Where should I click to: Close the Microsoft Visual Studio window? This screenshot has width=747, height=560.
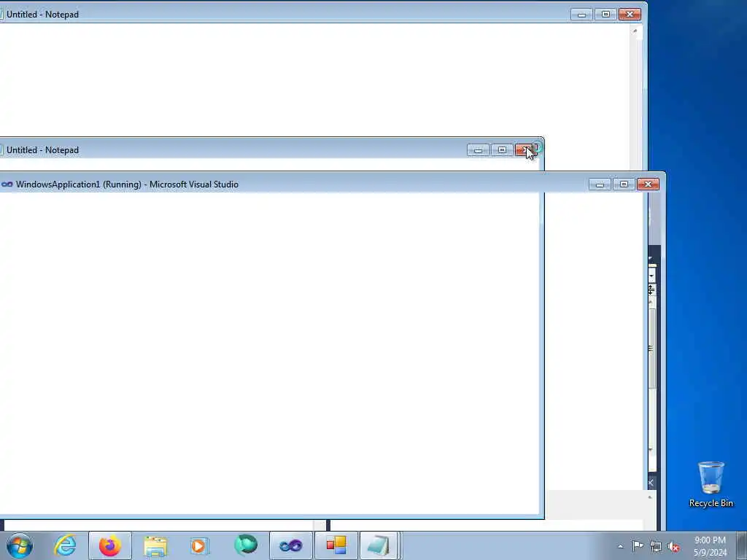[x=648, y=184]
